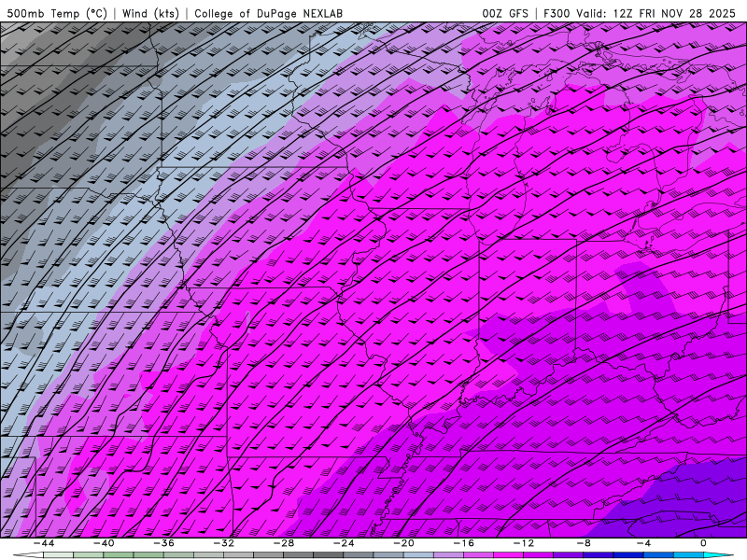The width and height of the screenshot is (747, 560).
Task: Pick the bright magenta swatch below the -12 label
Action: click(508, 555)
